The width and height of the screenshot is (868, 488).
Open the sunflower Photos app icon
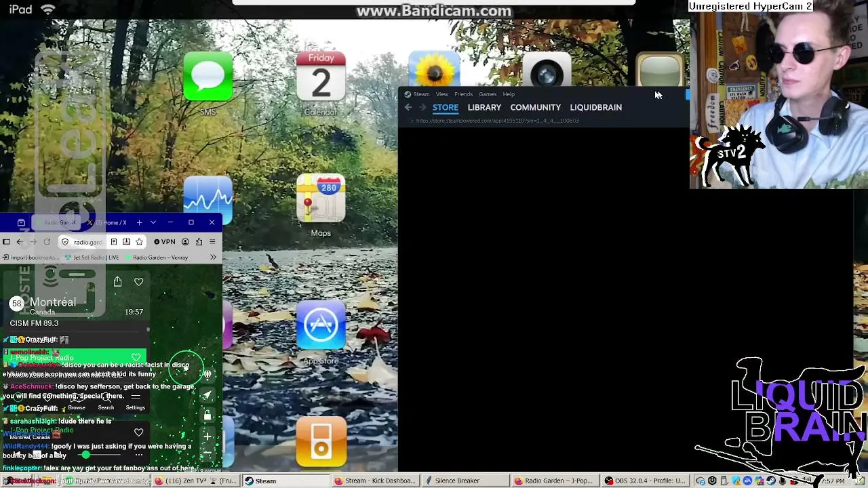[434, 68]
